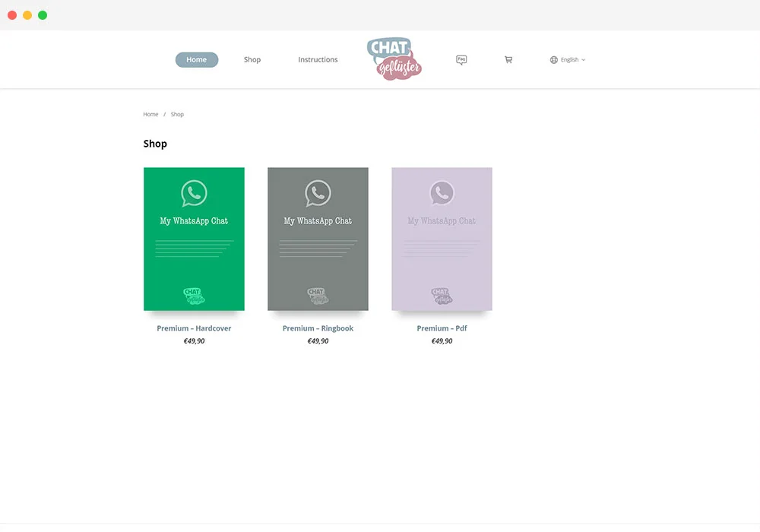The width and height of the screenshot is (760, 532).
Task: Open Shop from the navigation bar
Action: (x=252, y=59)
